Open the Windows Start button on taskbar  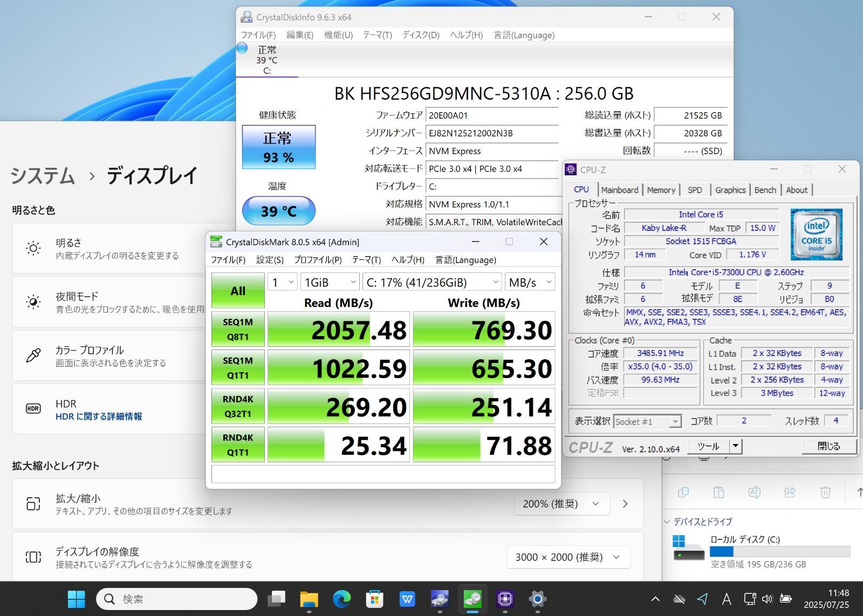[76, 599]
